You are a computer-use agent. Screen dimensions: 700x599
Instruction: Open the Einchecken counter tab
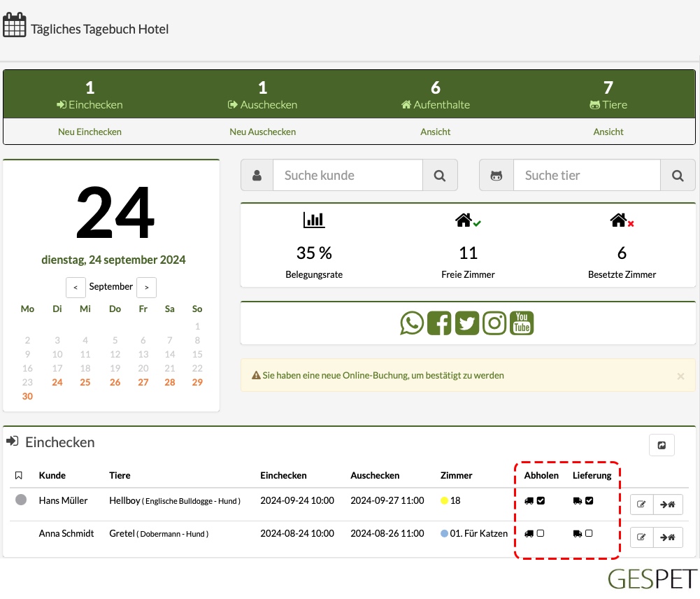[90, 94]
